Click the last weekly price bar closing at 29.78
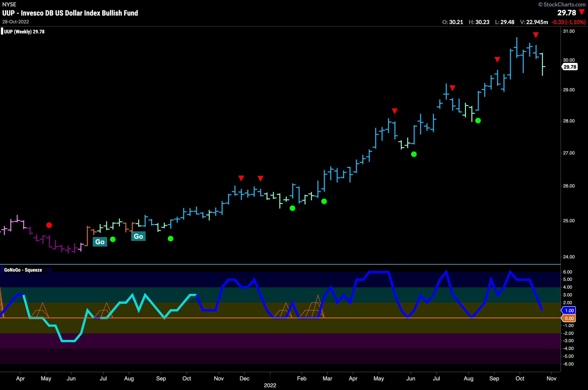This screenshot has height=390, width=588. 542,64
